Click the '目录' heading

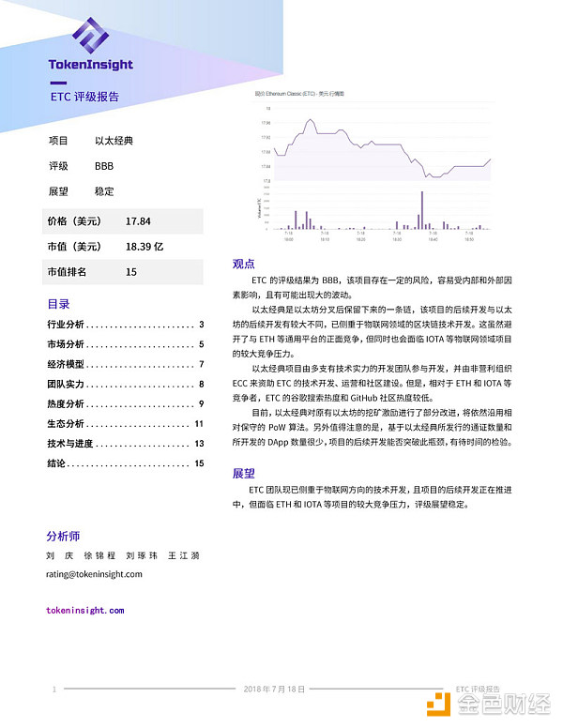[58, 304]
